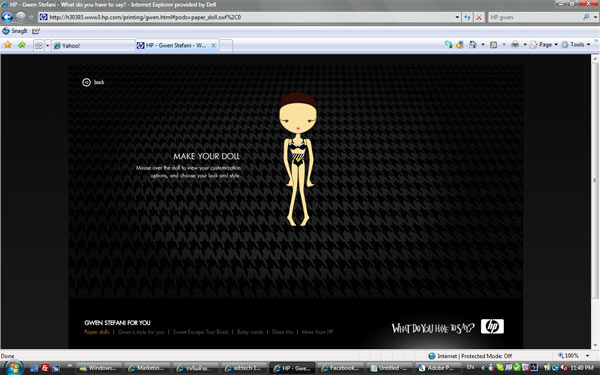The height and width of the screenshot is (375, 600).
Task: Change zoom level at 100% control
Action: click(574, 356)
